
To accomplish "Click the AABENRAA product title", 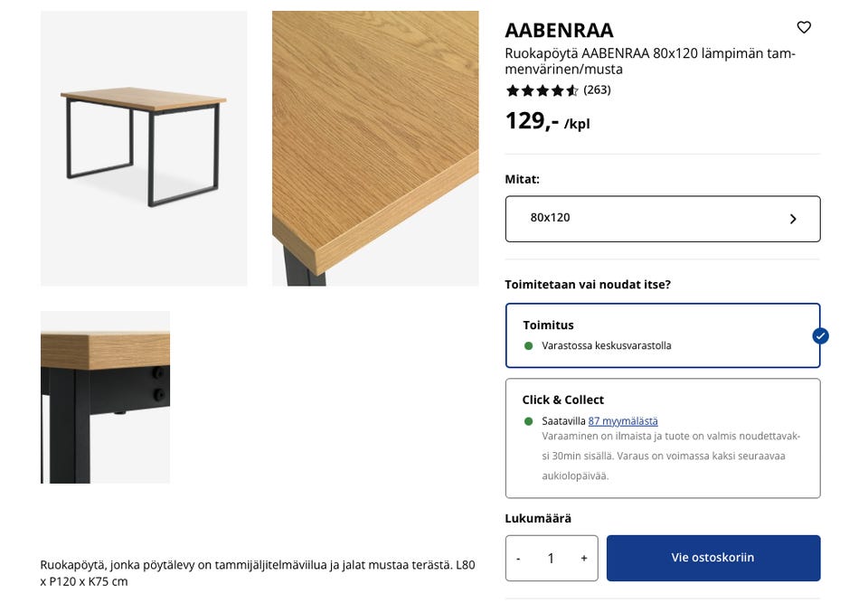I will coord(559,30).
